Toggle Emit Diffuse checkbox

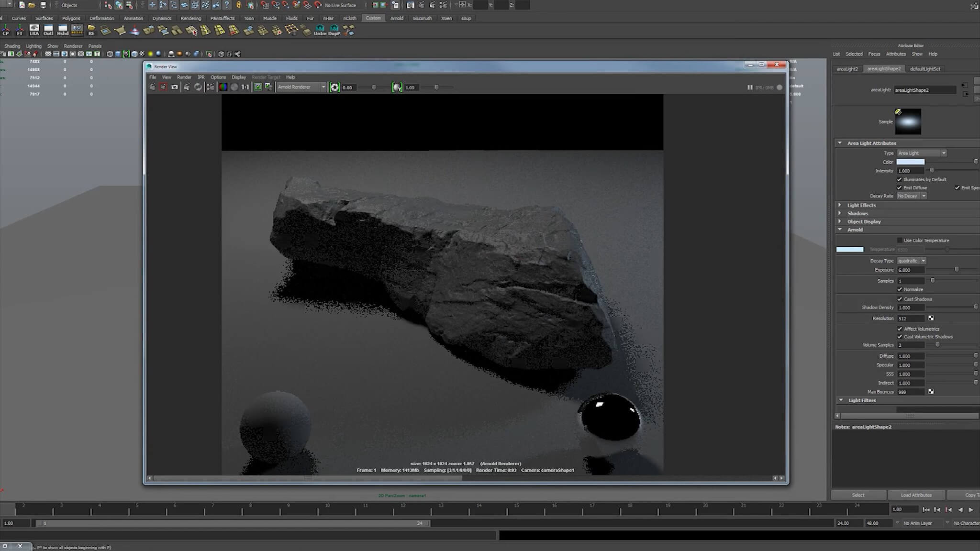tap(899, 187)
